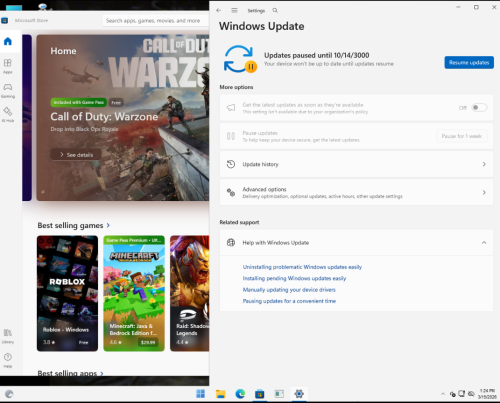
Task: Open Minecraft Java & Bedrock Edition card
Action: coord(134,293)
